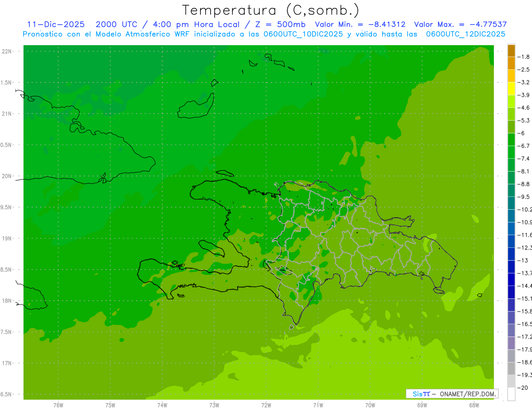Click the "22N" latitude axis label

click(x=7, y=51)
